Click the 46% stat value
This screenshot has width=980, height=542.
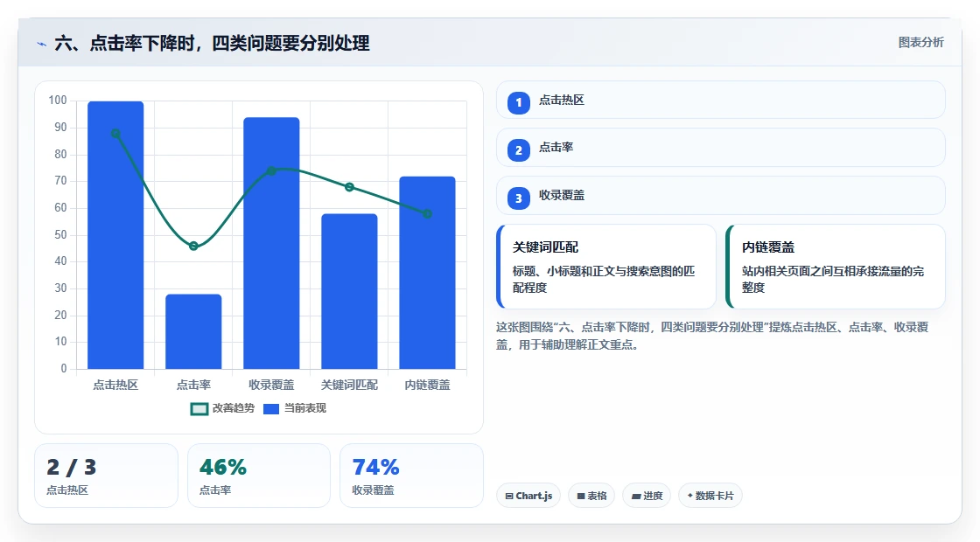(222, 467)
